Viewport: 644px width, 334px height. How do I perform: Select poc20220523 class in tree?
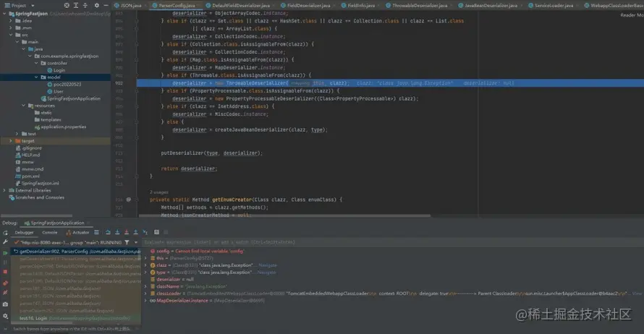click(67, 84)
